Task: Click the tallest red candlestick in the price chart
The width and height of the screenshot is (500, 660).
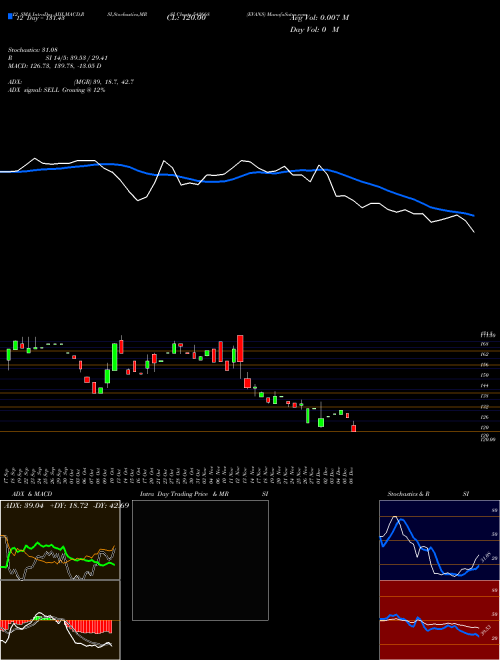Action: pyautogui.click(x=240, y=349)
